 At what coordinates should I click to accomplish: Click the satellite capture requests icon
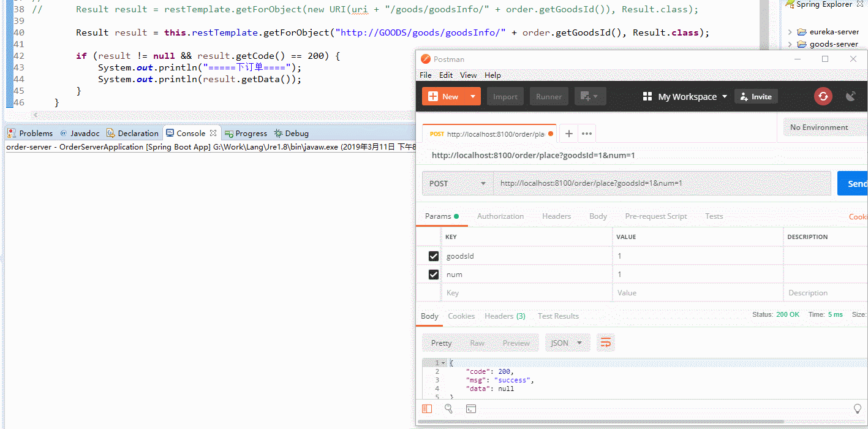[x=850, y=96]
